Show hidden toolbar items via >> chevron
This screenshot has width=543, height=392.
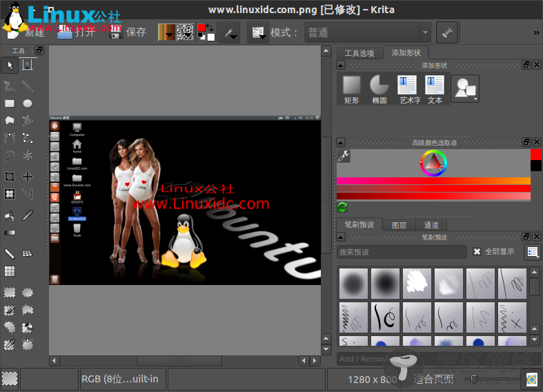[x=536, y=33]
